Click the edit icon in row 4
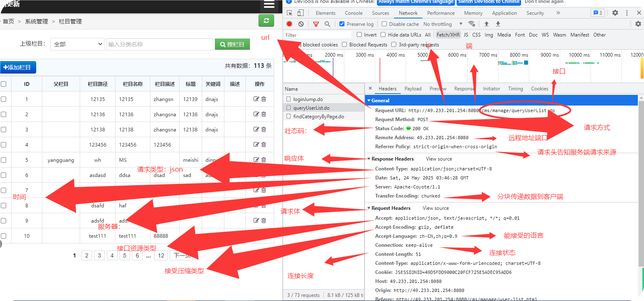The width and height of the screenshot is (644, 301). (256, 145)
